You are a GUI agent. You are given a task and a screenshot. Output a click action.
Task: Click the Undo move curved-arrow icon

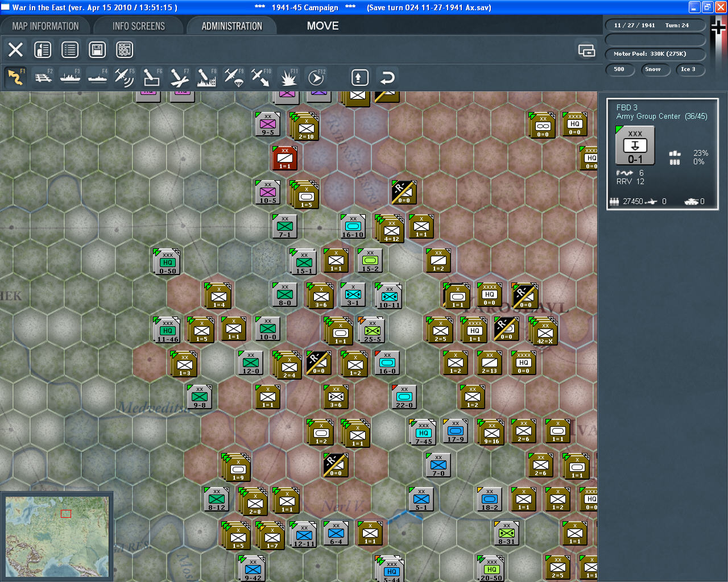[x=387, y=77]
